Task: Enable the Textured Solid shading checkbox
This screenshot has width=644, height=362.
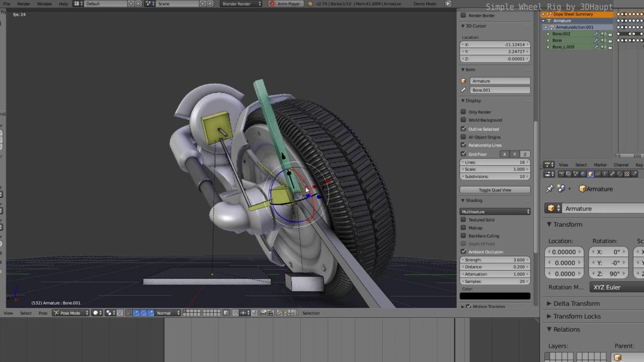Action: click(463, 220)
